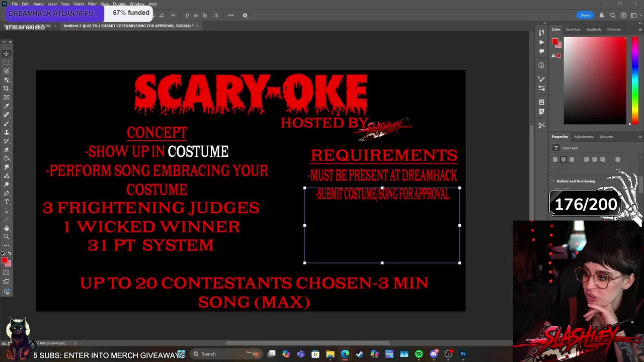644x362 pixels.
Task: Select the Spot Healing Brush tool
Action: coord(7,115)
